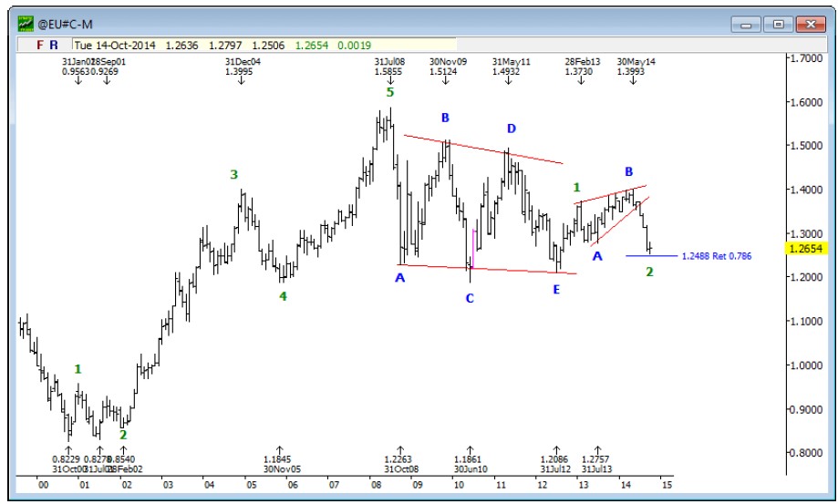This screenshot has width=838, height=504.
Task: Click the open value 1.2636
Action: coord(181,46)
